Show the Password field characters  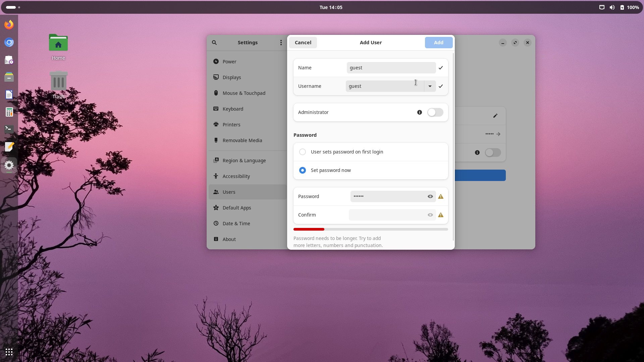coord(430,196)
